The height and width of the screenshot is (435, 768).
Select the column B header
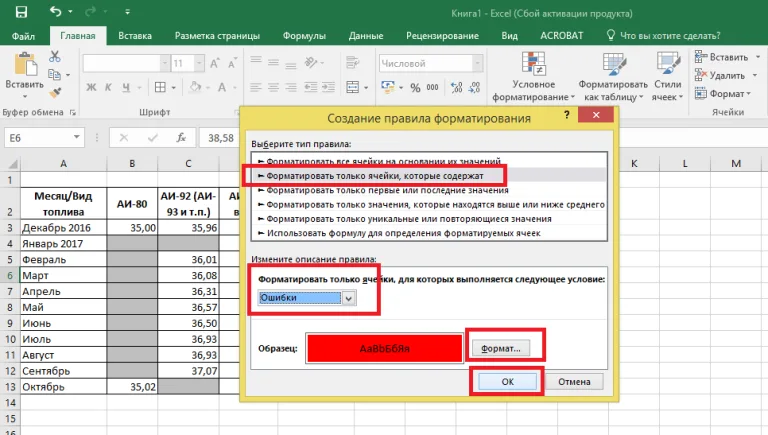(x=132, y=164)
